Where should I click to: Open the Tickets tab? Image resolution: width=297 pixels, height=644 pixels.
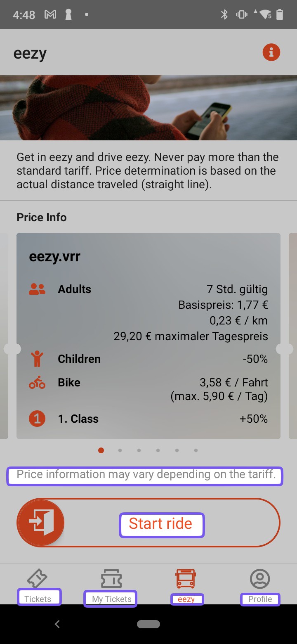pyautogui.click(x=38, y=585)
